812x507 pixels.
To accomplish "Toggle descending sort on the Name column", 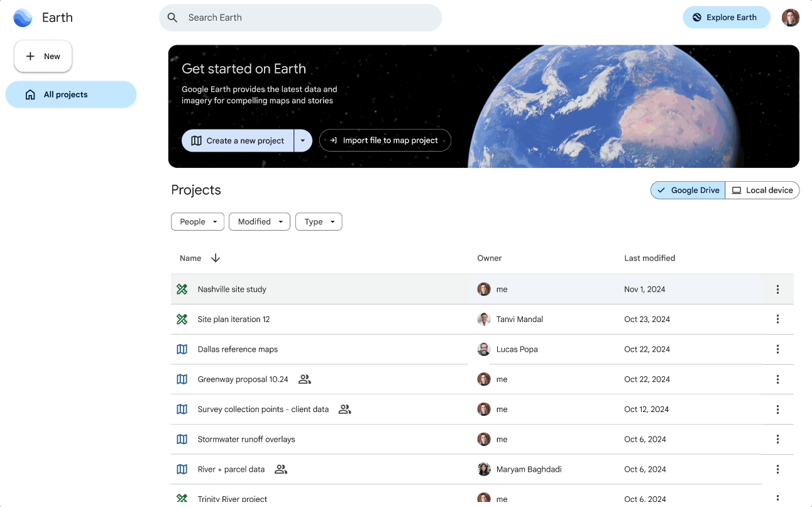I will [216, 258].
